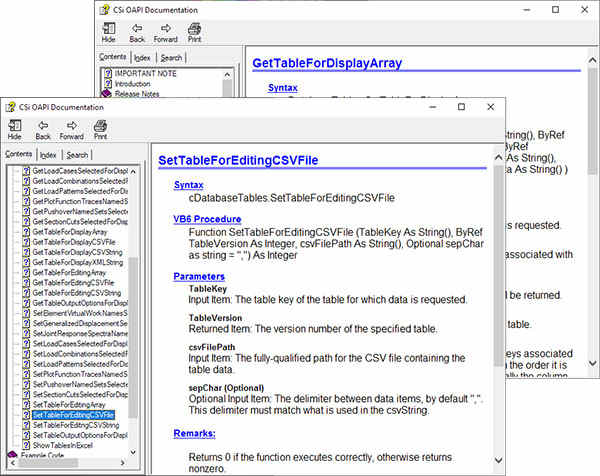Open Contents tab in front window
Screen dimensions: 600x476
18,154
